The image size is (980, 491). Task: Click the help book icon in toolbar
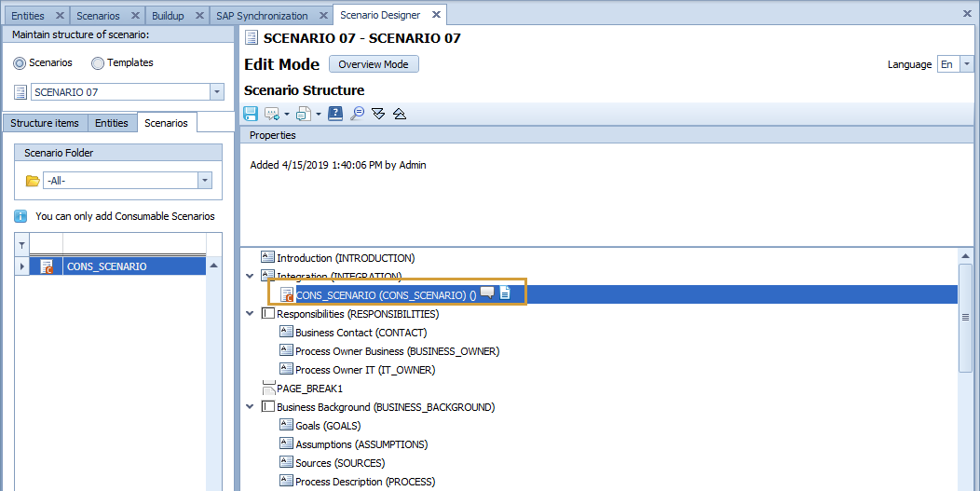pyautogui.click(x=336, y=114)
